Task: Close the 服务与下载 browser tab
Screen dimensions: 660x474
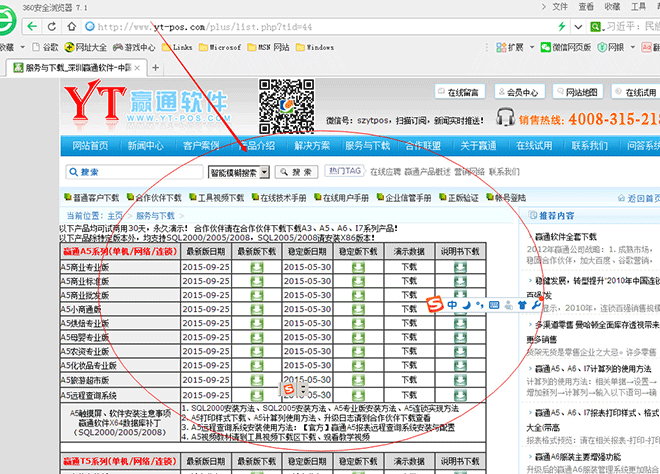Action: tap(137, 68)
